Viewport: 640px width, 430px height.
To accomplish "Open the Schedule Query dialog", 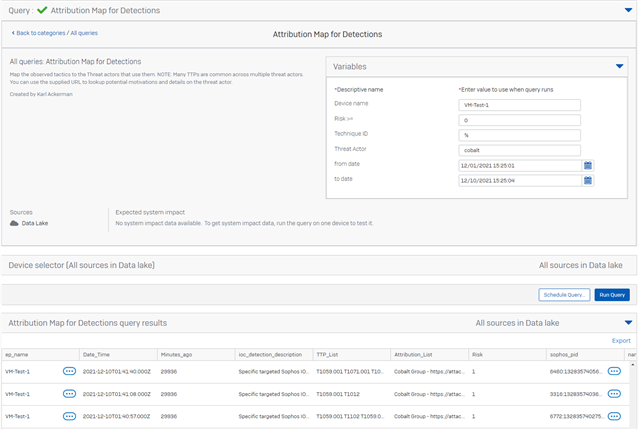I will point(564,295).
